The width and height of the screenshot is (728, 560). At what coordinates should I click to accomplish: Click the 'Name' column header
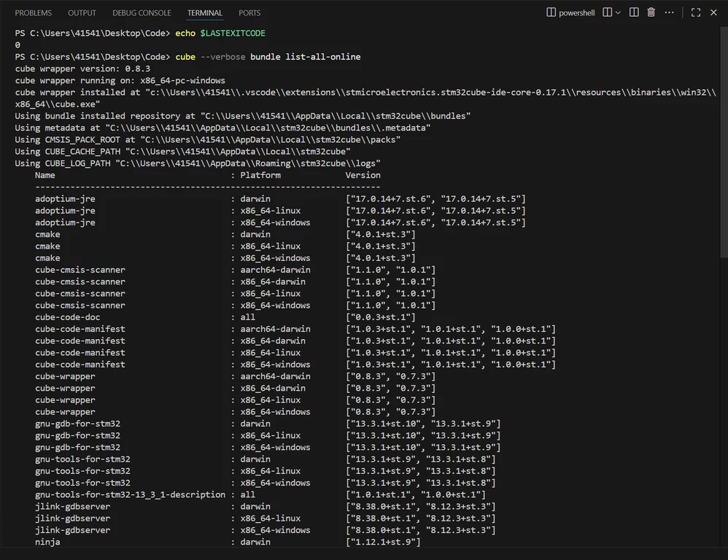(x=45, y=175)
